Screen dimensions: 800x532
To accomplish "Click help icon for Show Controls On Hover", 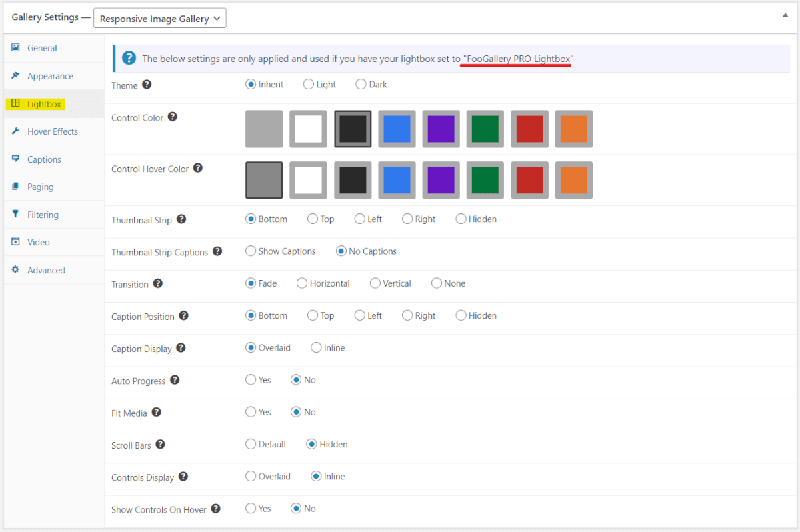I will click(215, 509).
